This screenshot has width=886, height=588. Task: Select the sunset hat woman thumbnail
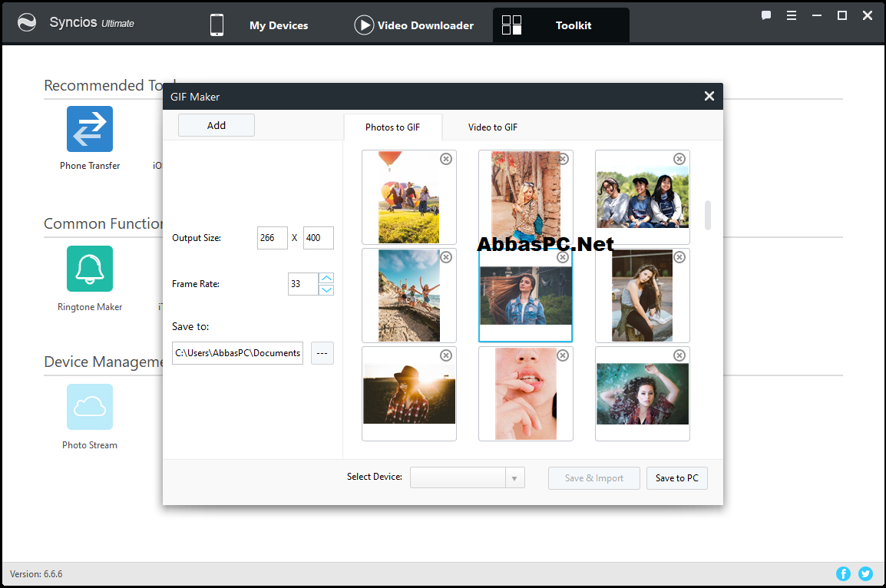[x=409, y=394]
